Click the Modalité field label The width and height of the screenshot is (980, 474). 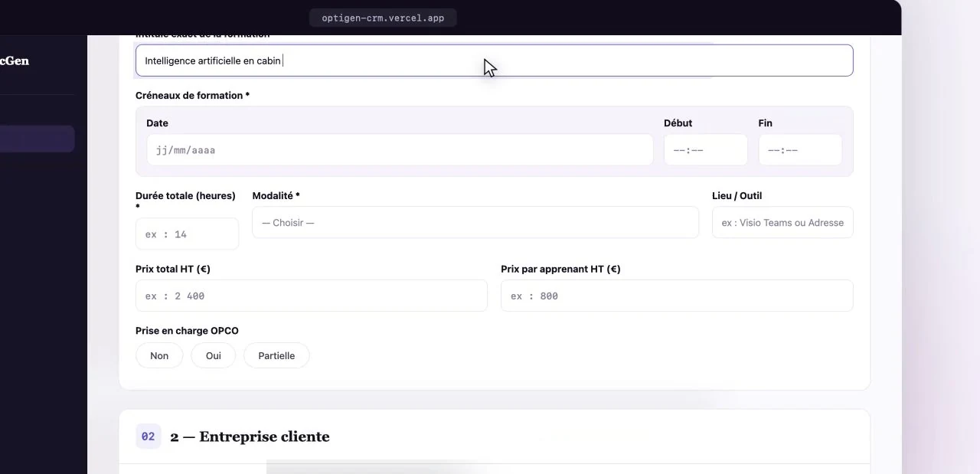[x=276, y=196]
